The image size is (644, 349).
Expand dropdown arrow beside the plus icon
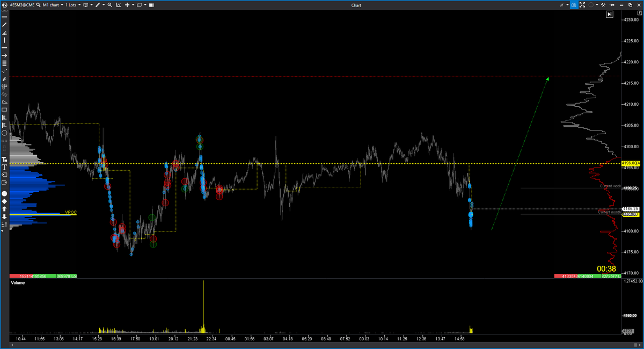coord(133,5)
